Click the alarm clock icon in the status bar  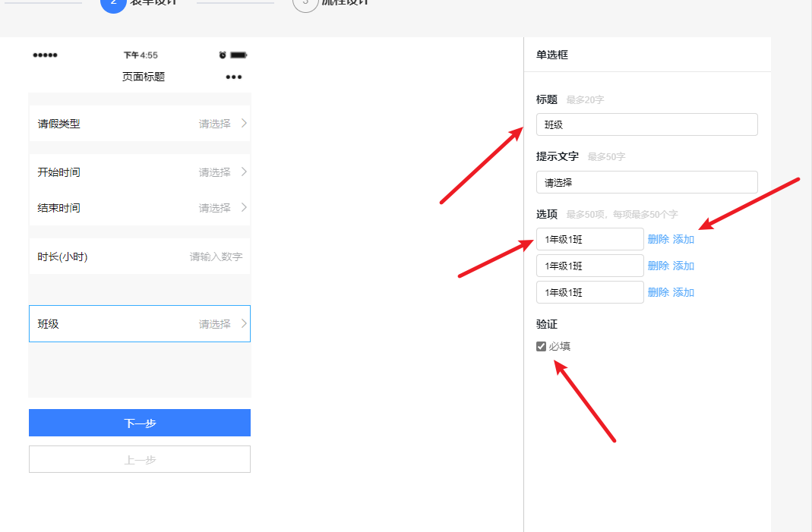pos(223,54)
